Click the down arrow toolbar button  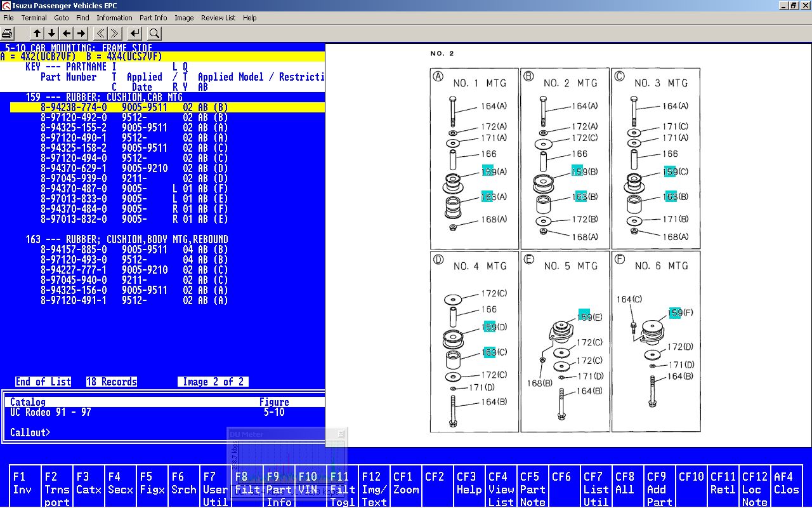pos(52,33)
